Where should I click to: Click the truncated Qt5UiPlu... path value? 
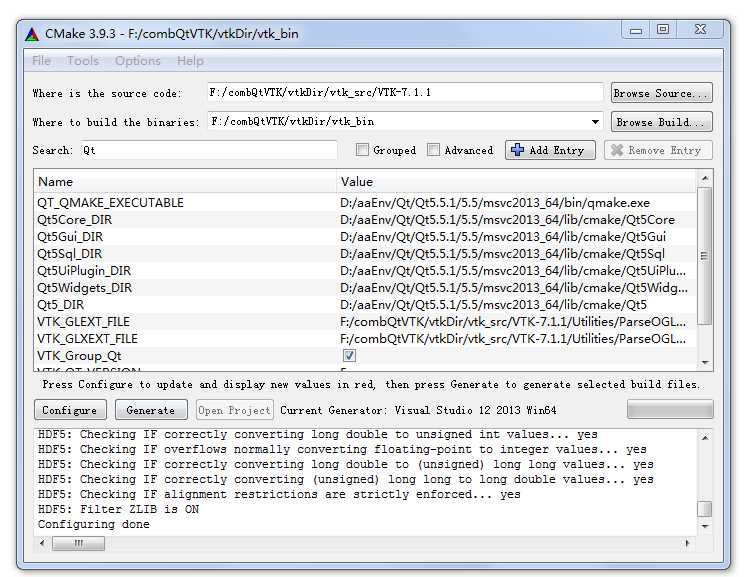click(x=513, y=271)
